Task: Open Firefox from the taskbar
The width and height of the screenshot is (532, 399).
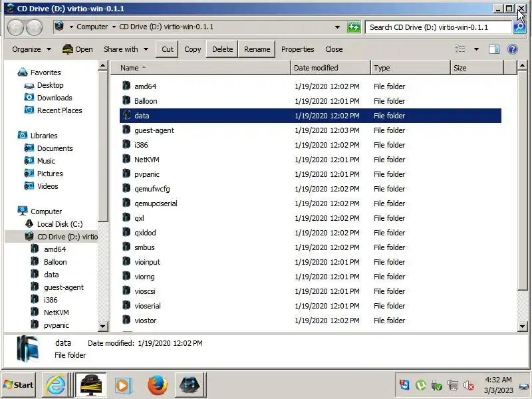Action: tap(158, 385)
